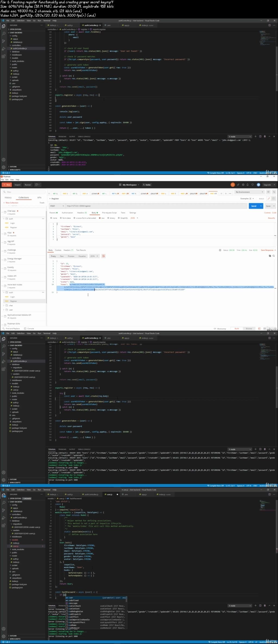Open Postman user avatar menu
The image size is (278, 644).
point(258,185)
